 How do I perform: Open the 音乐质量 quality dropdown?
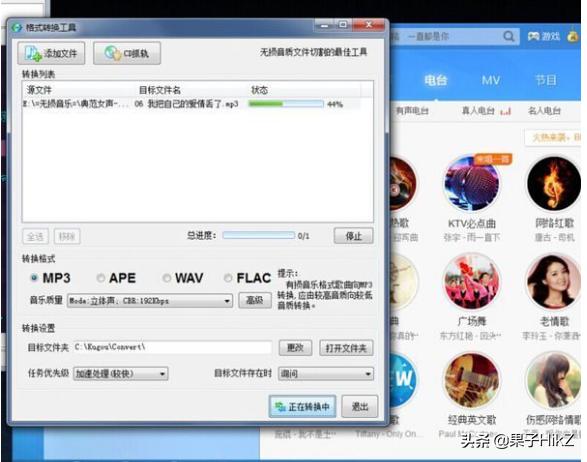click(150, 301)
